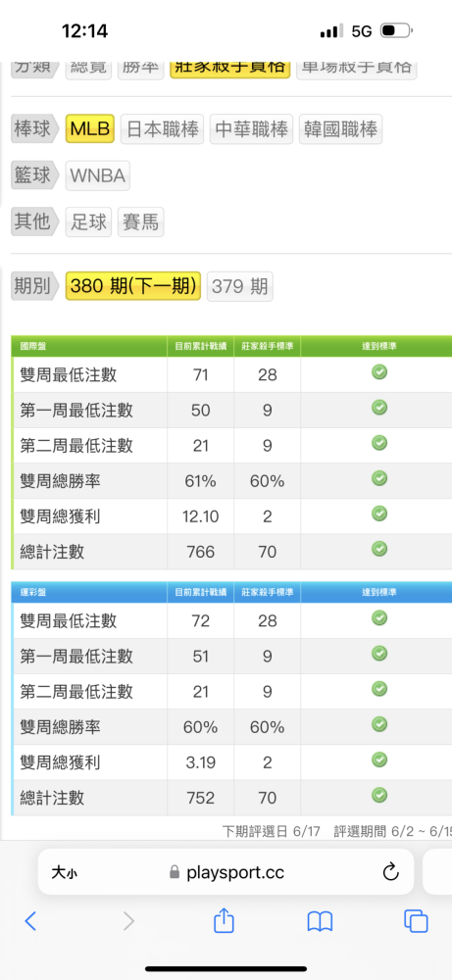Tap the 12:14 clock in the status bar
This screenshot has height=980, width=452.
(85, 30)
